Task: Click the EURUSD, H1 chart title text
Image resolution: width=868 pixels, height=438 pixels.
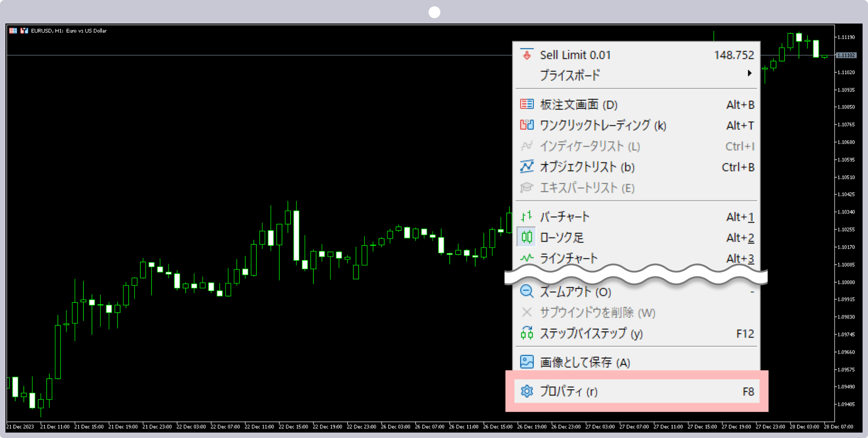Action: 69,31
